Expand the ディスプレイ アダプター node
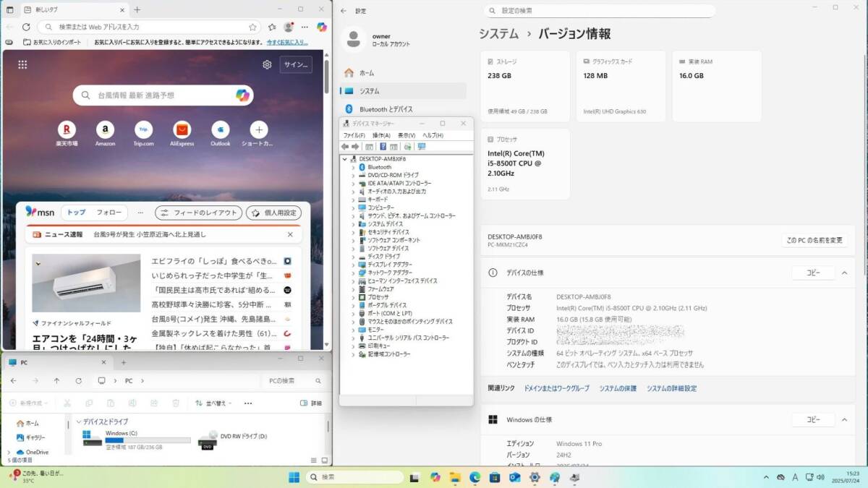 click(x=353, y=265)
